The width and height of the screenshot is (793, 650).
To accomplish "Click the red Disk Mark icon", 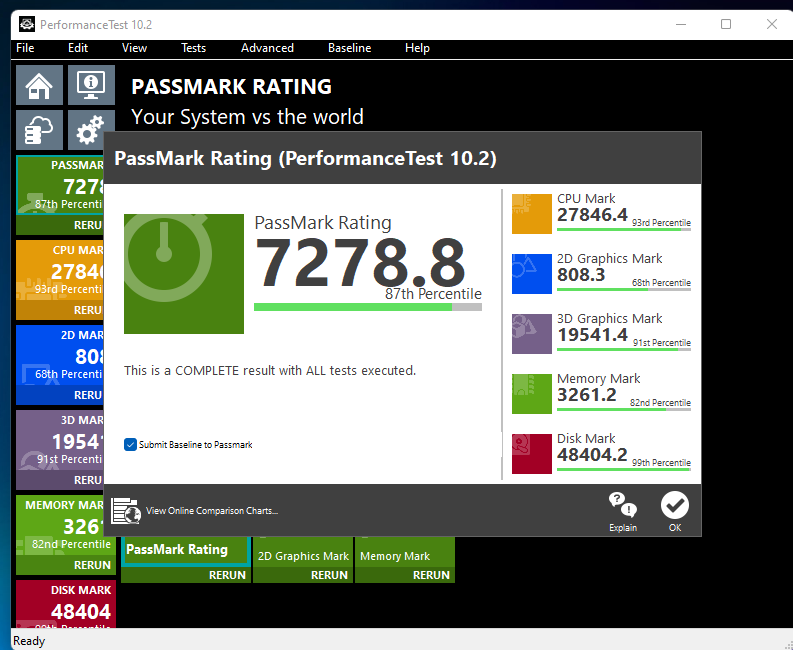I will point(532,454).
